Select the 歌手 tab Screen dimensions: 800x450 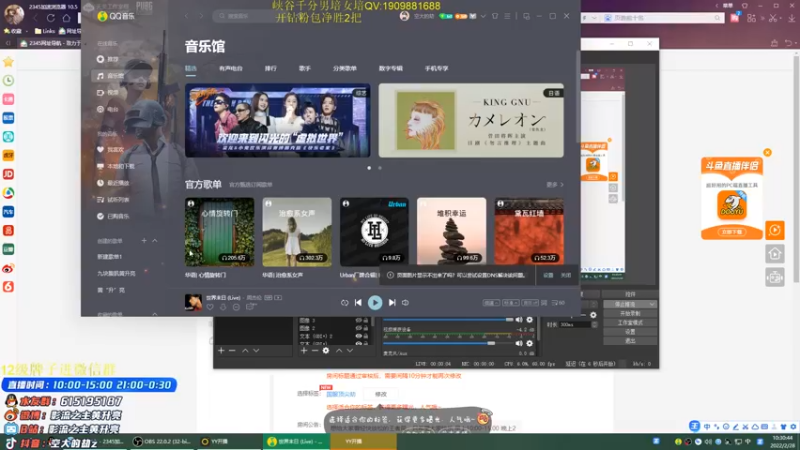305,68
